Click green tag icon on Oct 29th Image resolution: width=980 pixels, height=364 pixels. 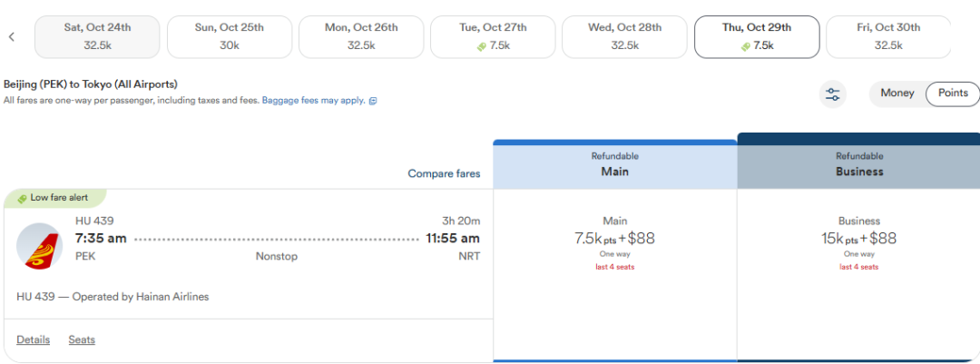745,46
